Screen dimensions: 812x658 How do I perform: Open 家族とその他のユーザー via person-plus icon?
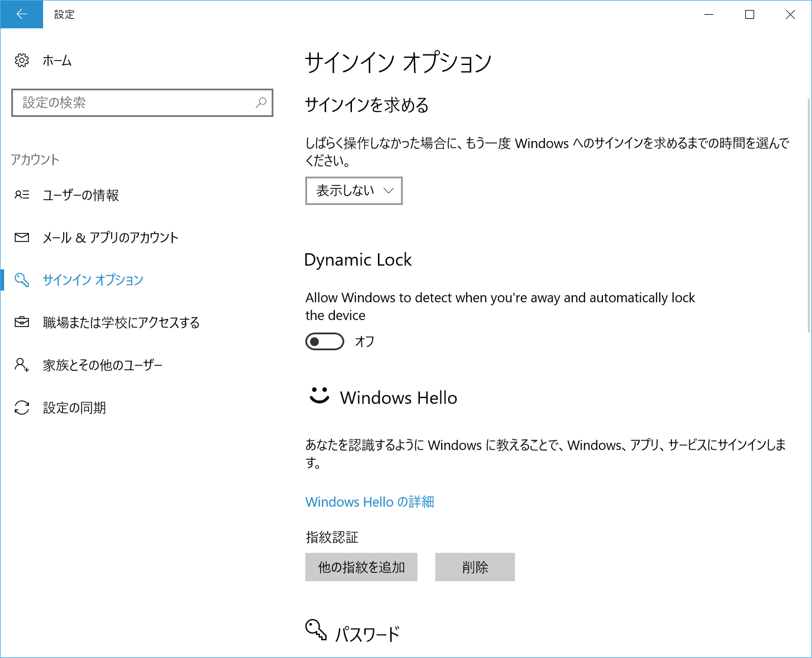(21, 365)
